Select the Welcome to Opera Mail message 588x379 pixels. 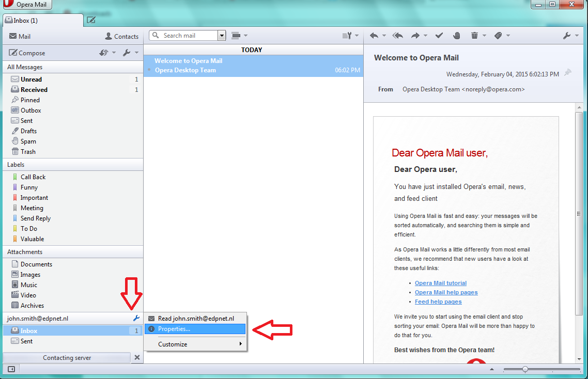pyautogui.click(x=254, y=66)
